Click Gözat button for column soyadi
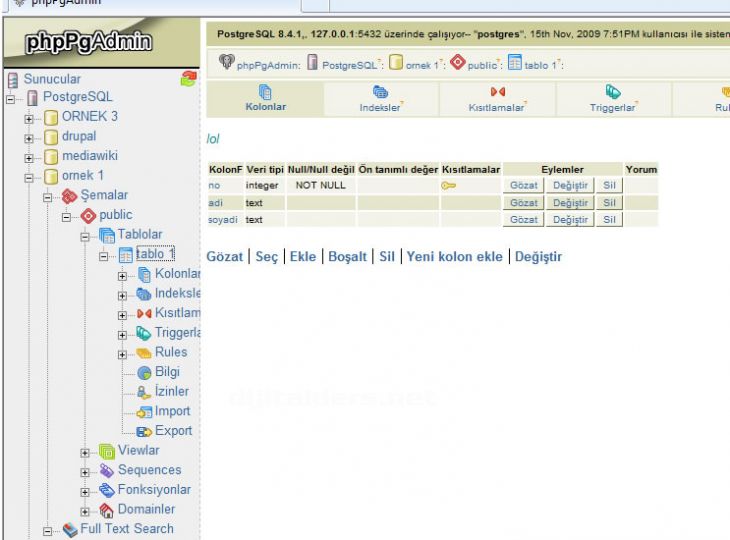Viewport: 730px width, 540px height. point(523,220)
